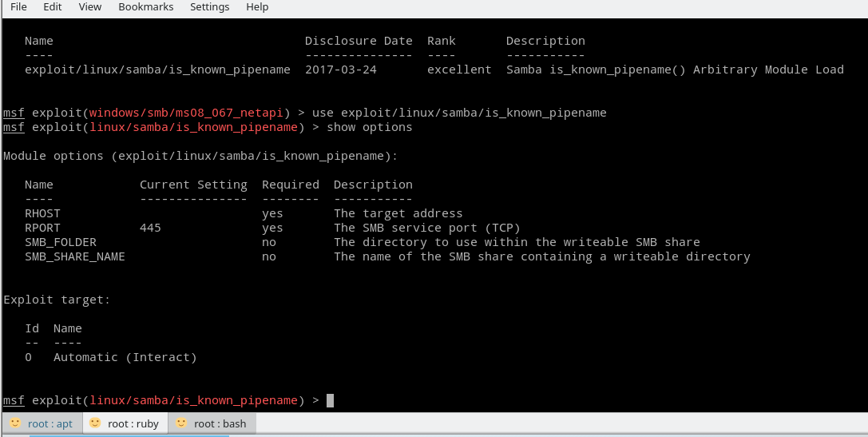Switch to the root : ruby tab

(x=125, y=423)
